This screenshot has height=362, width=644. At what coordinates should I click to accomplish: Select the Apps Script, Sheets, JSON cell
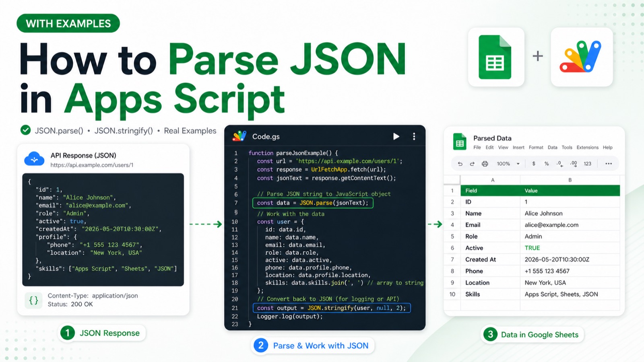click(570, 294)
